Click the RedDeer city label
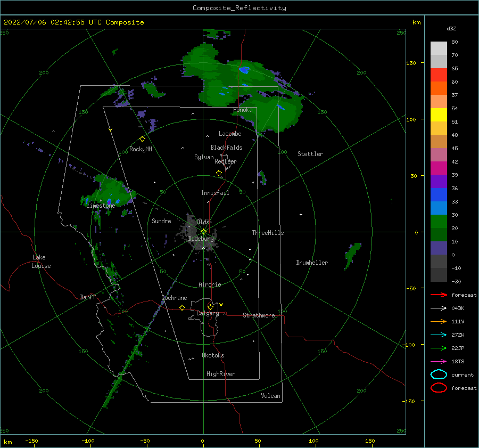Screen dimensions: 479x448 (226, 161)
